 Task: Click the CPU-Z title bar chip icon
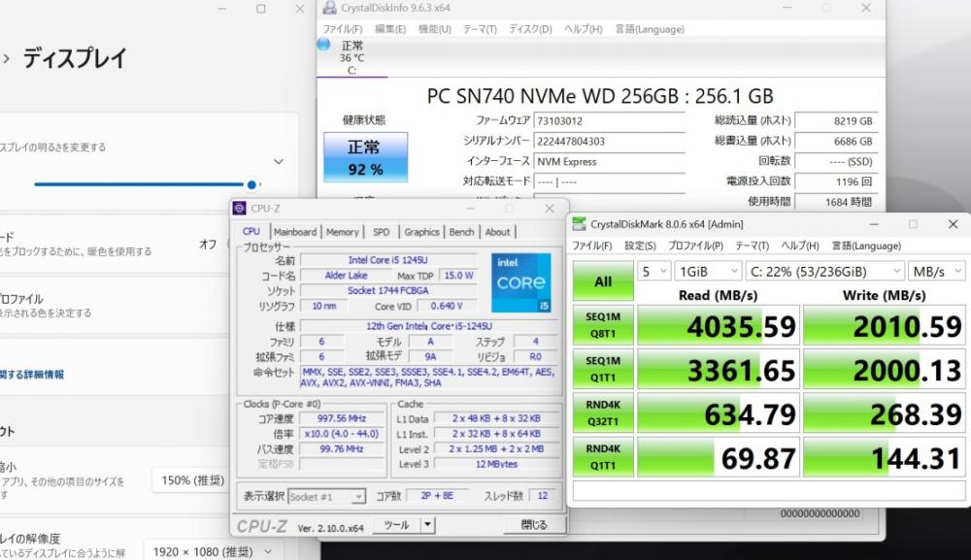(239, 208)
